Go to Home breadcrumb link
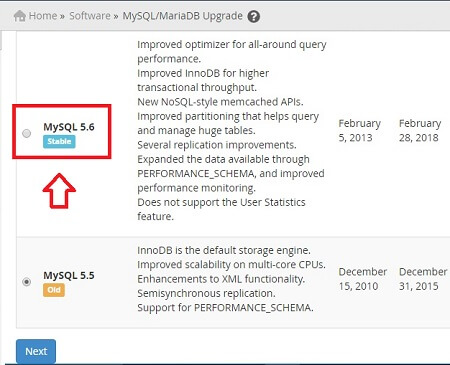This screenshot has height=365, width=450. 43,16
